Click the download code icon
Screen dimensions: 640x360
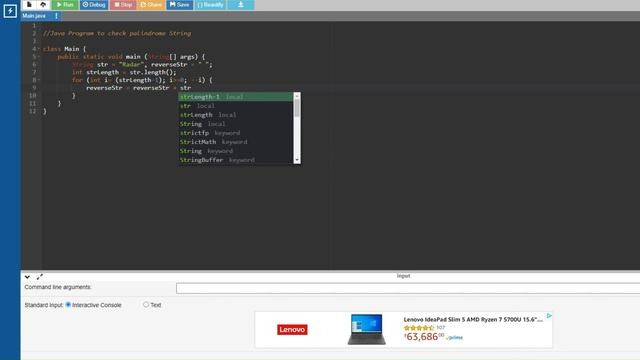pyautogui.click(x=241, y=4)
